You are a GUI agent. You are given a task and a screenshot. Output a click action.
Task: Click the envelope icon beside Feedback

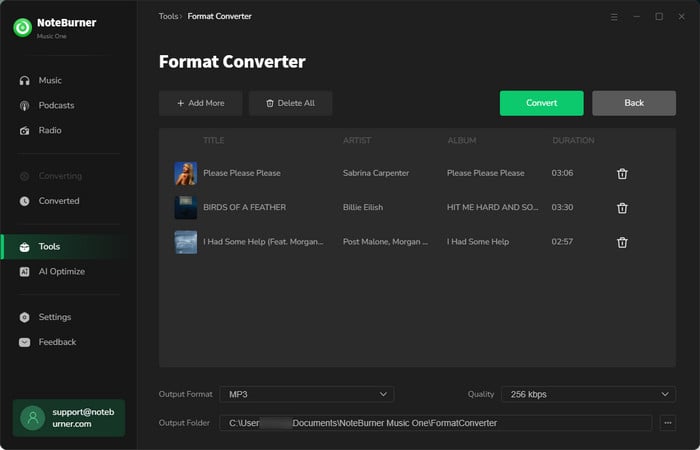click(25, 342)
